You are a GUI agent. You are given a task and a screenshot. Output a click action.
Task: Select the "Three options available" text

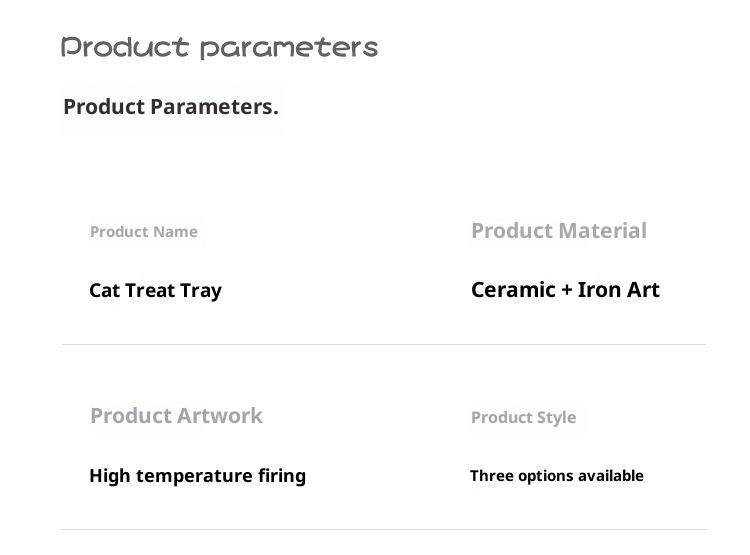pyautogui.click(x=556, y=476)
